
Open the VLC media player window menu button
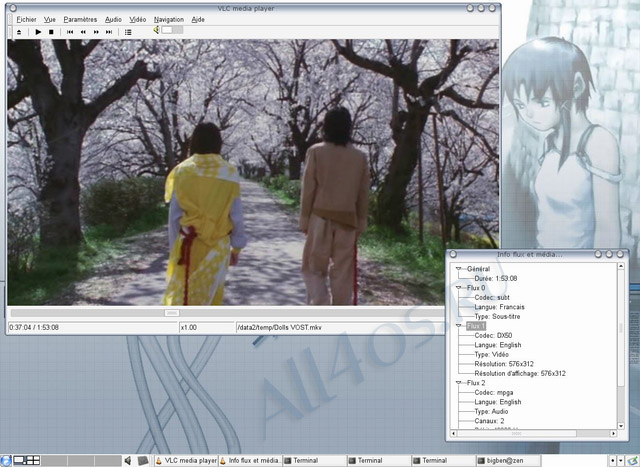click(13, 8)
